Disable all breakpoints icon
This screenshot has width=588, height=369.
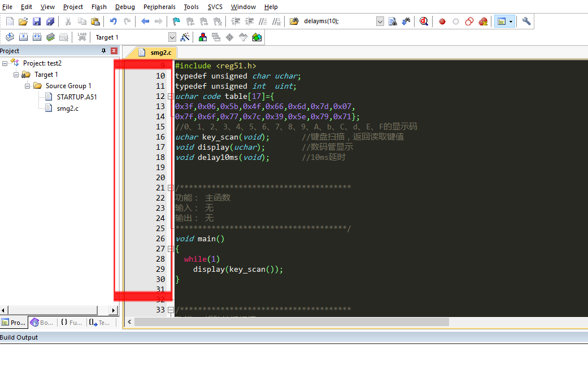coord(469,21)
